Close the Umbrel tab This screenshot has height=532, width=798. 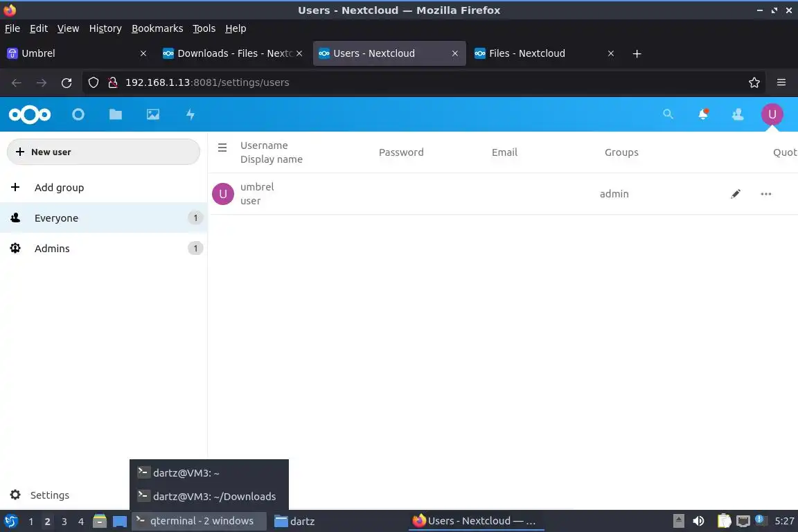tap(143, 53)
